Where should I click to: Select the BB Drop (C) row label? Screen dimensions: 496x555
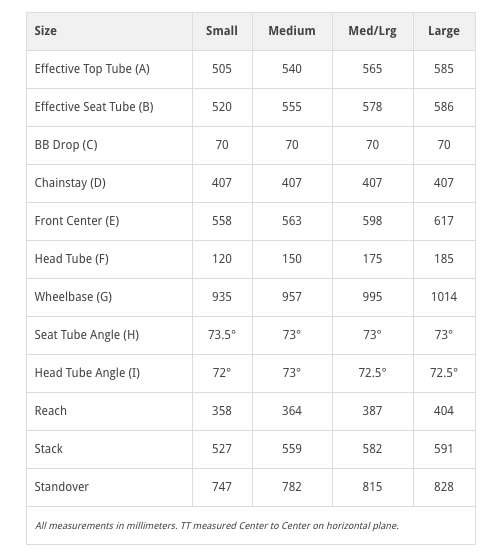coord(66,145)
